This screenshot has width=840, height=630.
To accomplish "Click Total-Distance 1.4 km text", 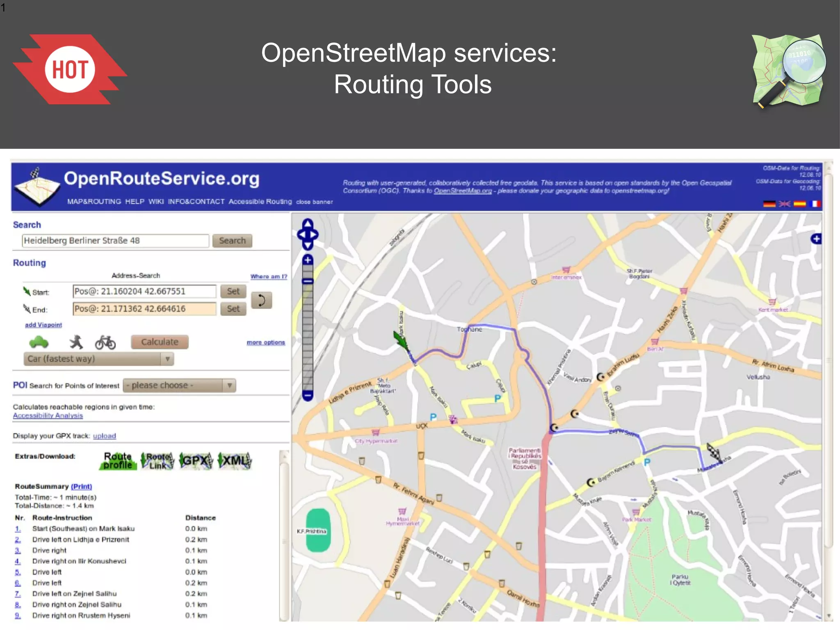I will 54,506.
